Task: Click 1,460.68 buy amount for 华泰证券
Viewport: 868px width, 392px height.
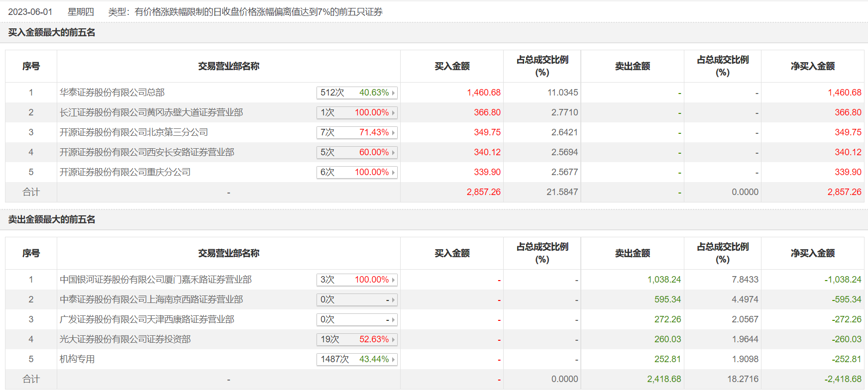Action: (x=484, y=93)
